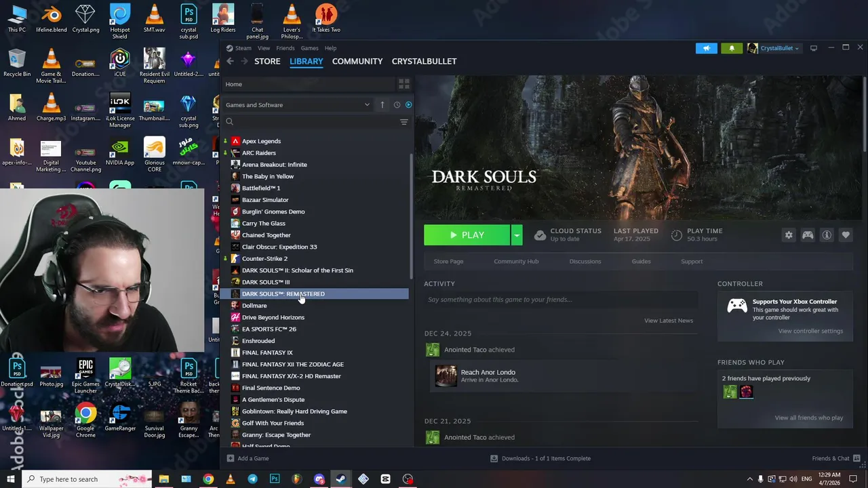Open the Discussions link
The height and width of the screenshot is (488, 868).
click(585, 262)
